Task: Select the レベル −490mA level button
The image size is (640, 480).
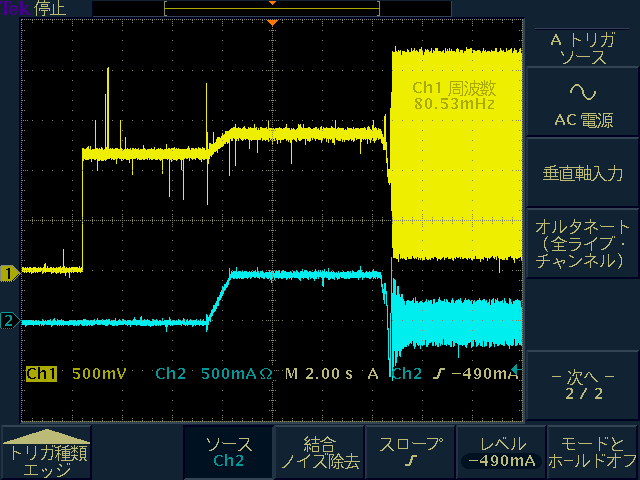Action: coord(501,453)
